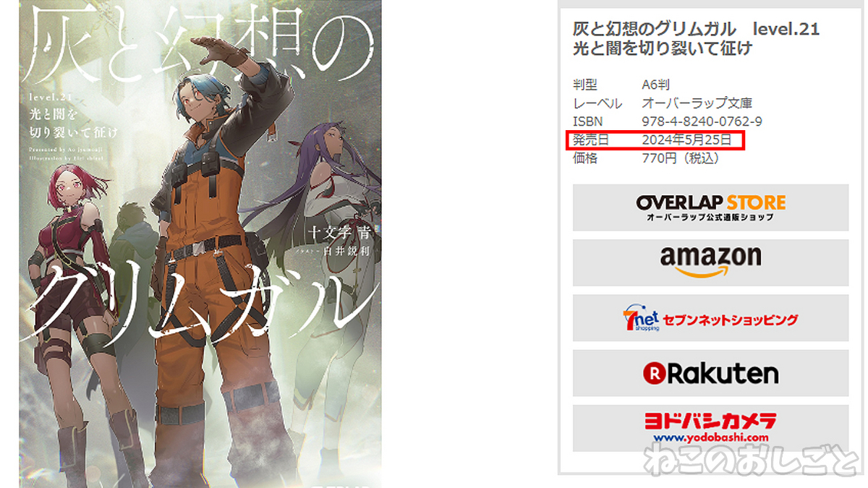Click the ISBN field label
Screen dimensions: 868x488
587,121
